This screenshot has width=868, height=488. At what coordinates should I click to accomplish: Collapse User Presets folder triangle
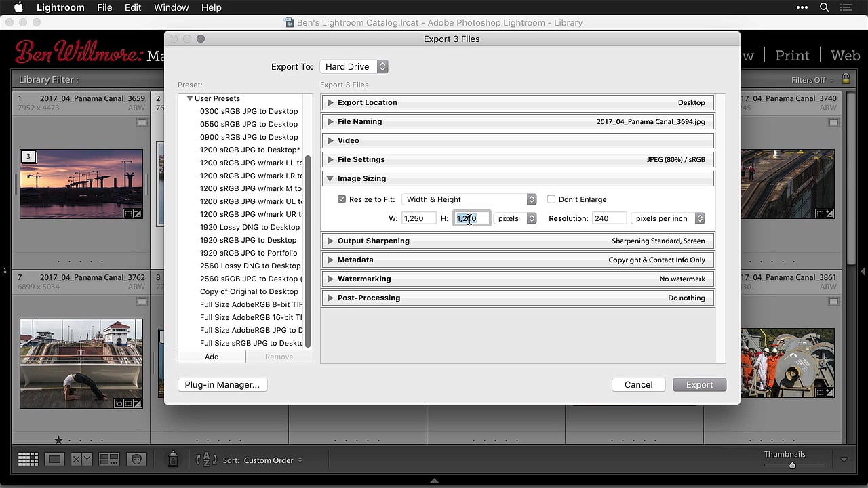[190, 98]
